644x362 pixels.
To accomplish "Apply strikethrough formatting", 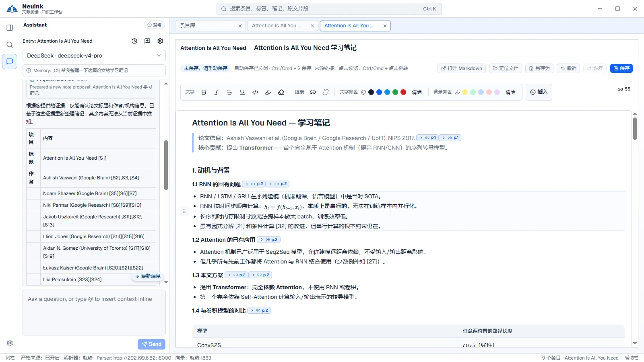I will tap(229, 92).
